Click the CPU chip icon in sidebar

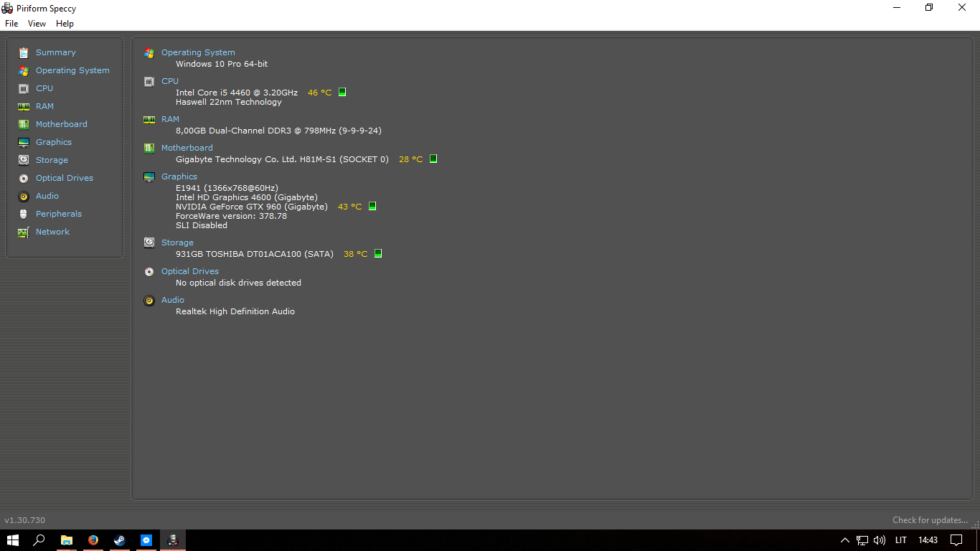24,88
